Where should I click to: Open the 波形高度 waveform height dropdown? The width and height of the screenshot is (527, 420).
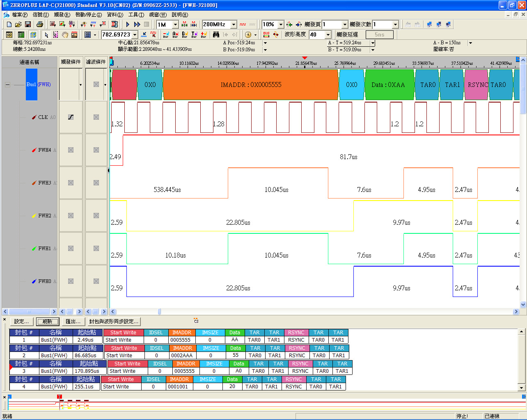[328, 35]
